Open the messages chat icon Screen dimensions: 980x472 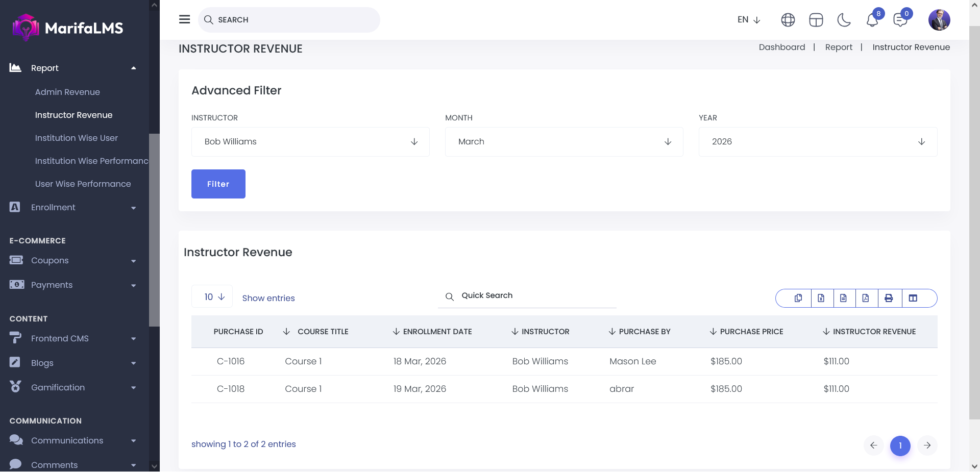[x=900, y=20]
